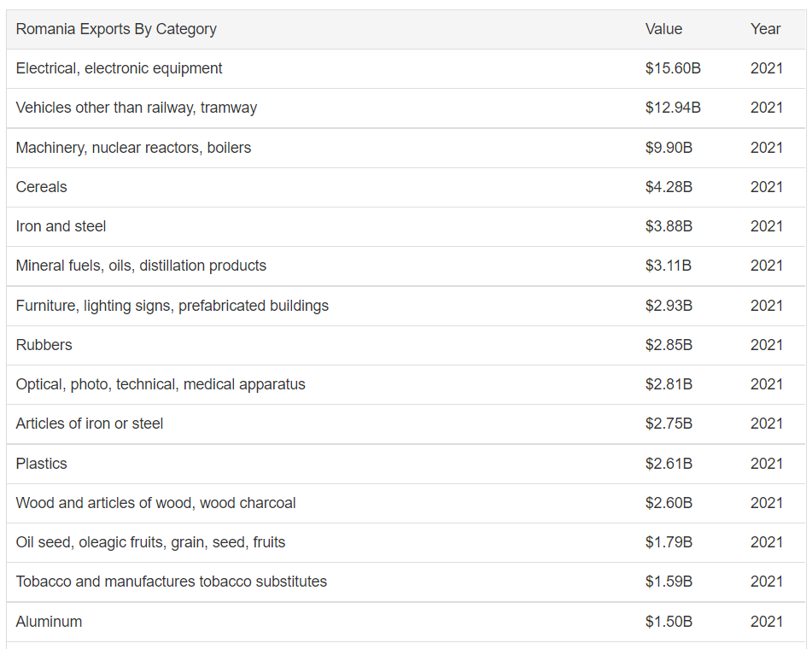The image size is (812, 649).
Task: Click Vehicles other than railway, tramway
Action: coord(136,108)
